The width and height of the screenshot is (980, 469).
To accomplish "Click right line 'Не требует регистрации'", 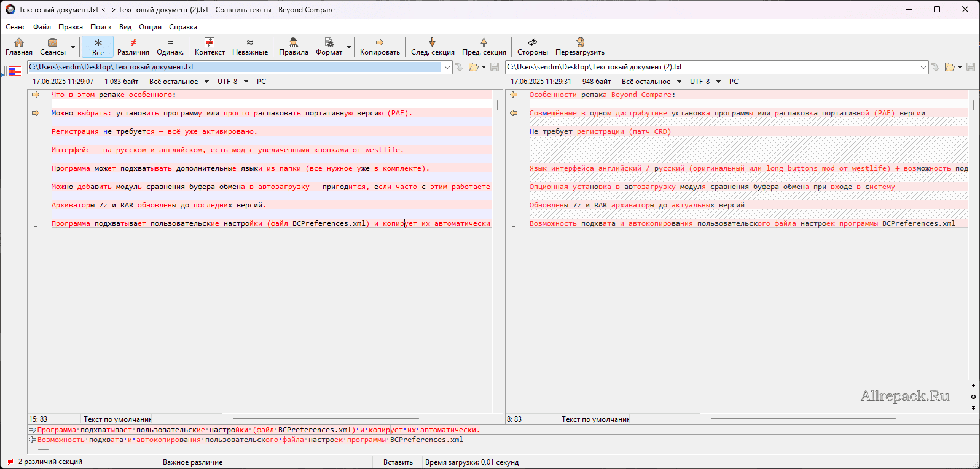I will coord(600,131).
